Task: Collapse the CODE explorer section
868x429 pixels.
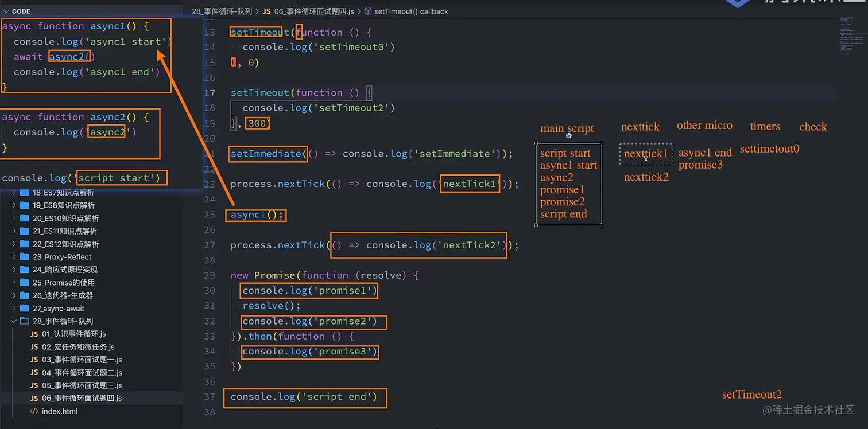Action: tap(6, 11)
